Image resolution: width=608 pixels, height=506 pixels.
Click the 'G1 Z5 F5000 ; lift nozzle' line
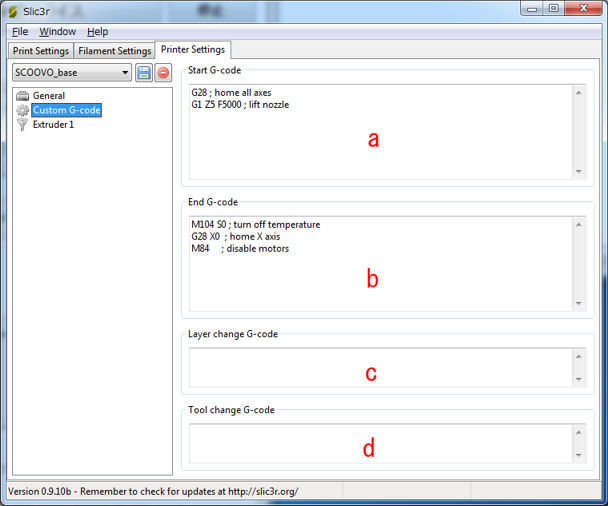[x=240, y=105]
